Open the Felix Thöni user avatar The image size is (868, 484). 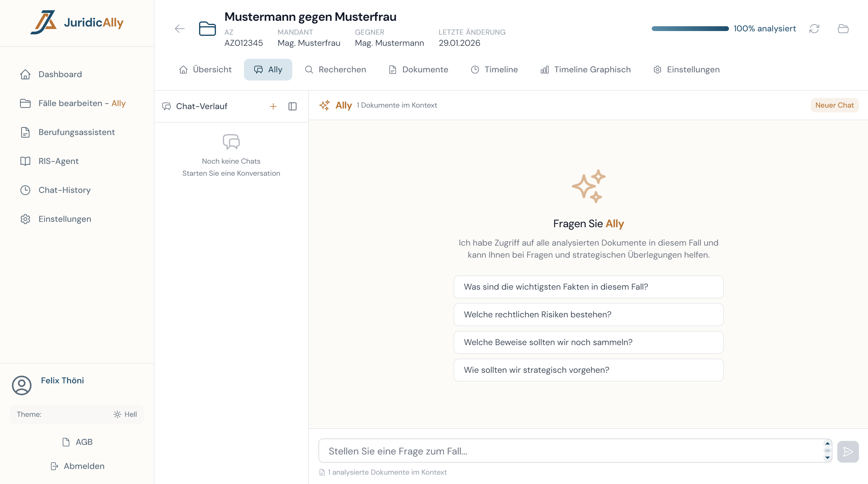(22, 385)
